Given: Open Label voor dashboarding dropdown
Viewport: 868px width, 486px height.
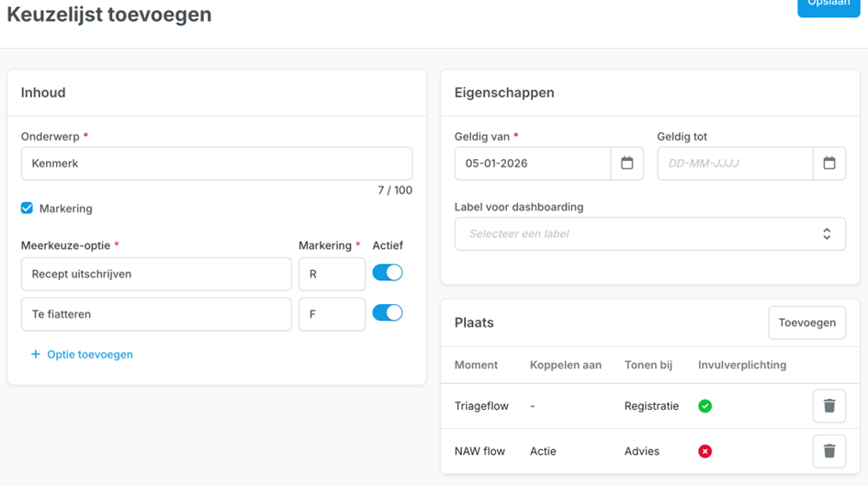Looking at the screenshot, I should [643, 234].
